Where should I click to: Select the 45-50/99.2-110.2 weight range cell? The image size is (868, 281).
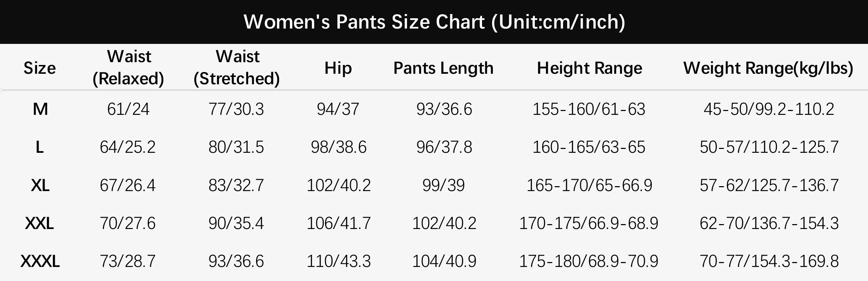coord(769,109)
